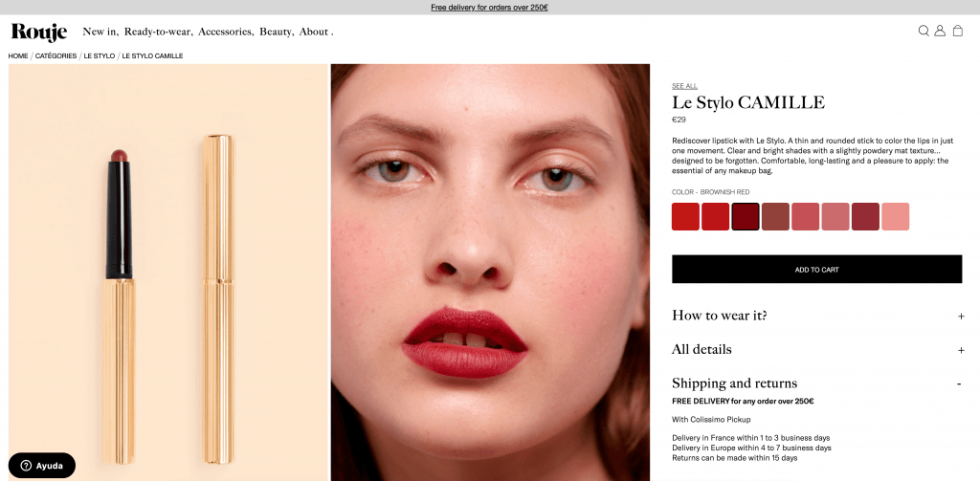The width and height of the screenshot is (980, 481).
Task: Select the outlined dark brownish red swatch
Action: tap(746, 217)
